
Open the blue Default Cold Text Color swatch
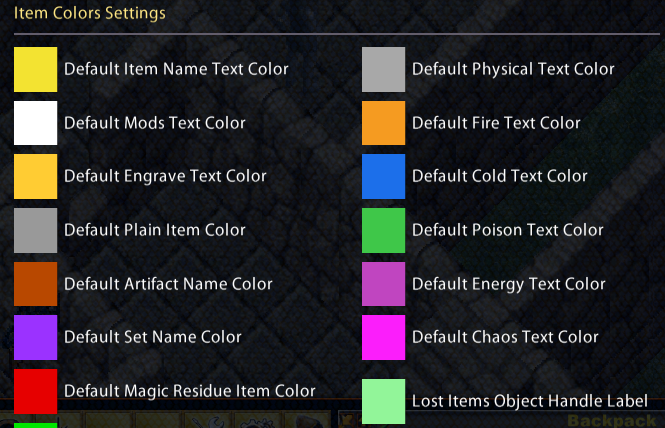(383, 176)
